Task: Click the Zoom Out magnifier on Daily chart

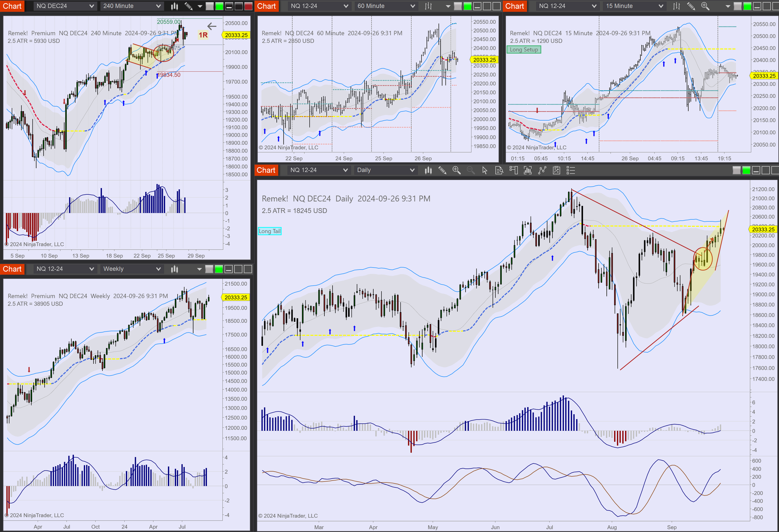Action: click(x=471, y=170)
